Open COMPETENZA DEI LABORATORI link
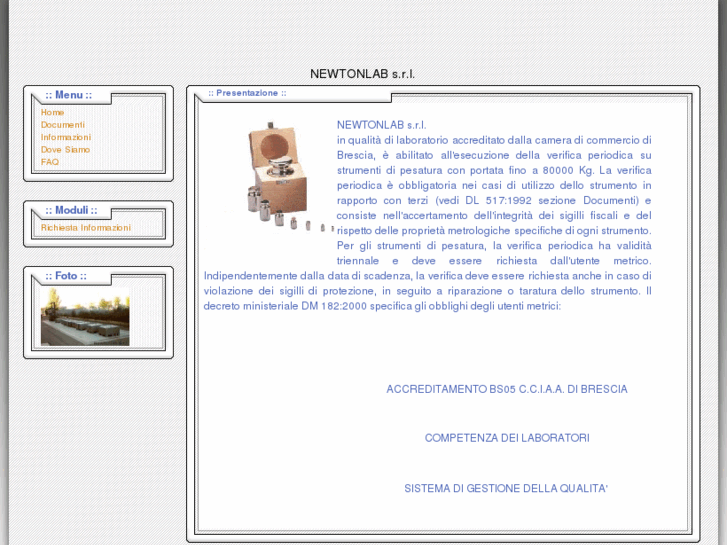 (x=507, y=438)
